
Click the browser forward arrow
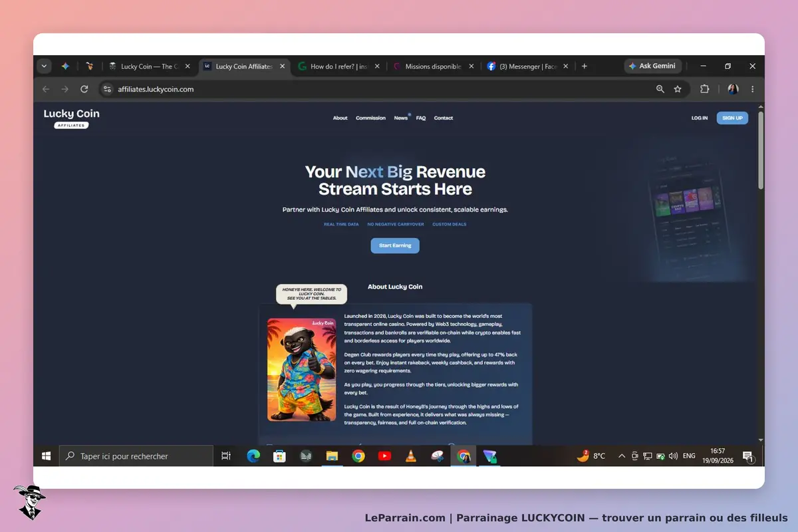point(65,89)
